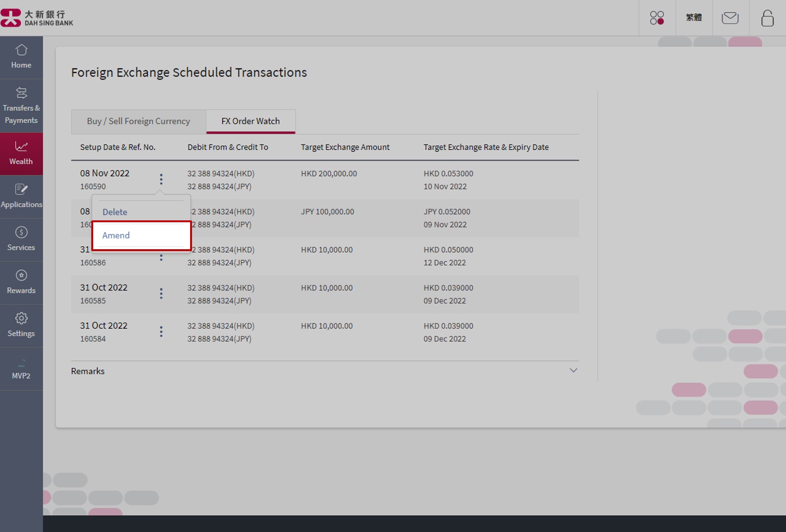Open three-dot menu for ref 160586

161,257
